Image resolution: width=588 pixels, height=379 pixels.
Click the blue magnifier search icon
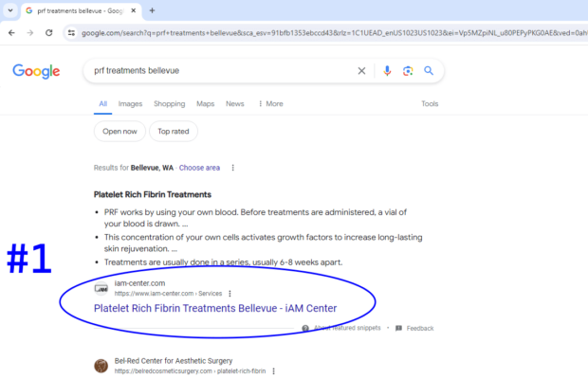coord(429,71)
